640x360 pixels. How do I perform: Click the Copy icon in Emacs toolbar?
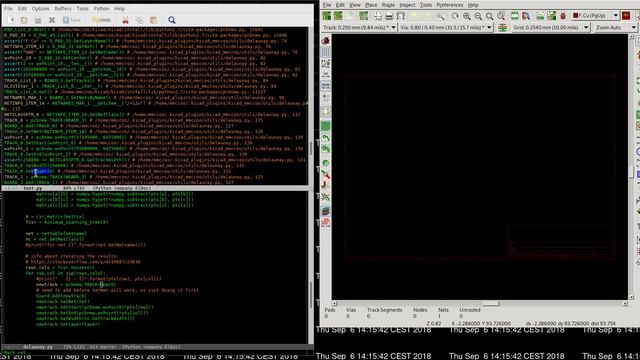[139, 20]
